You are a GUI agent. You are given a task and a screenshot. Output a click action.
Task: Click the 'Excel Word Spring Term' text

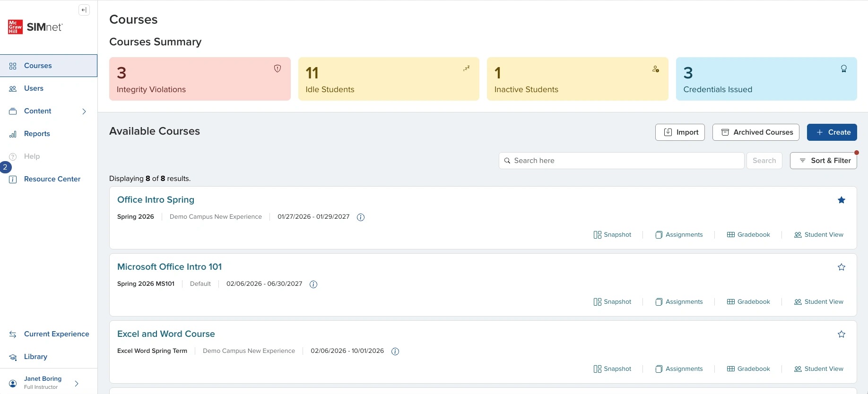pos(152,351)
